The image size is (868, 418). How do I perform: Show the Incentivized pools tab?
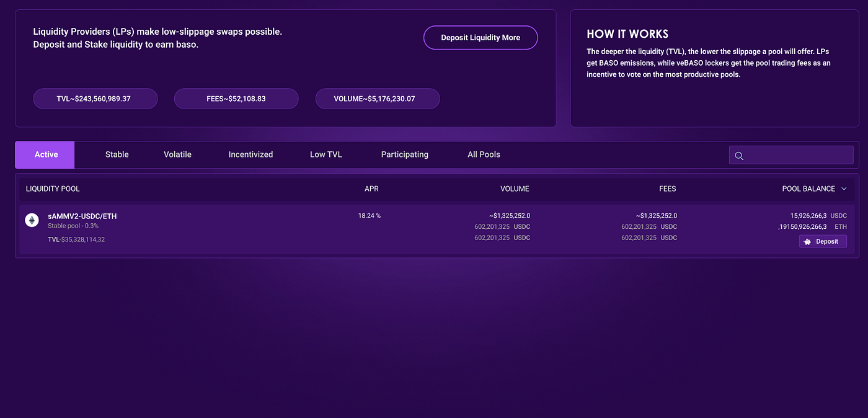pos(250,154)
